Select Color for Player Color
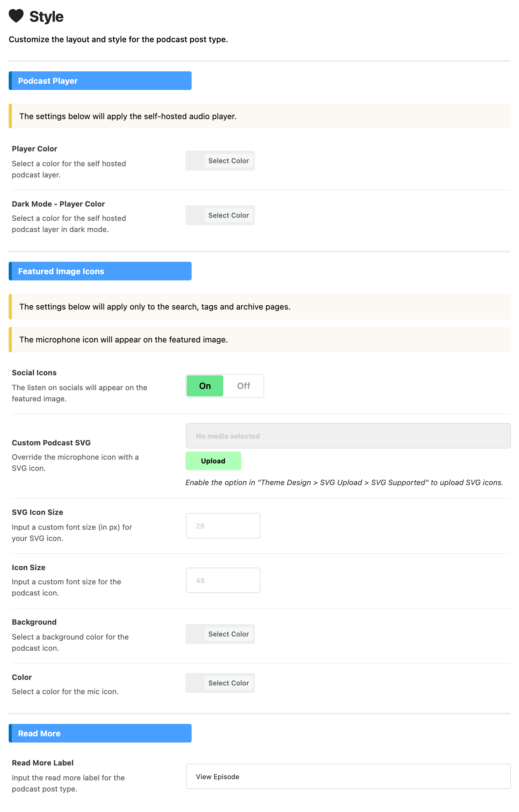This screenshot has height=812, width=519. point(228,161)
